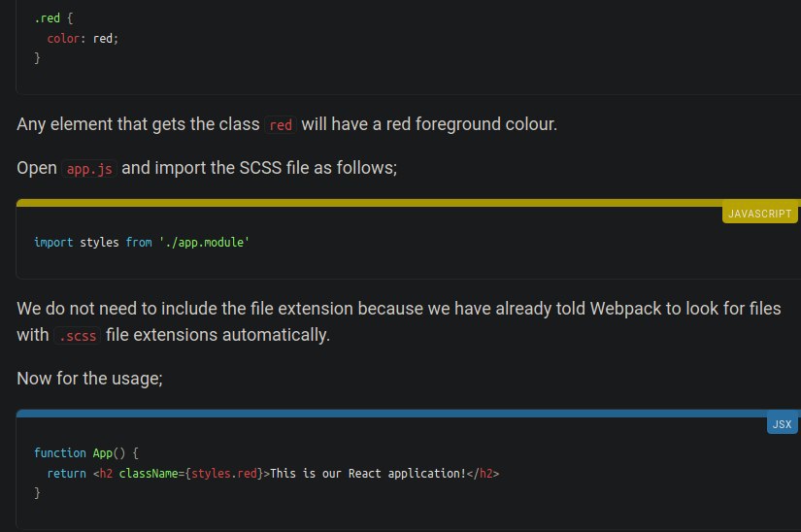801x532 pixels.
Task: Click the 'Now for the usage;' paragraph
Action: click(90, 379)
